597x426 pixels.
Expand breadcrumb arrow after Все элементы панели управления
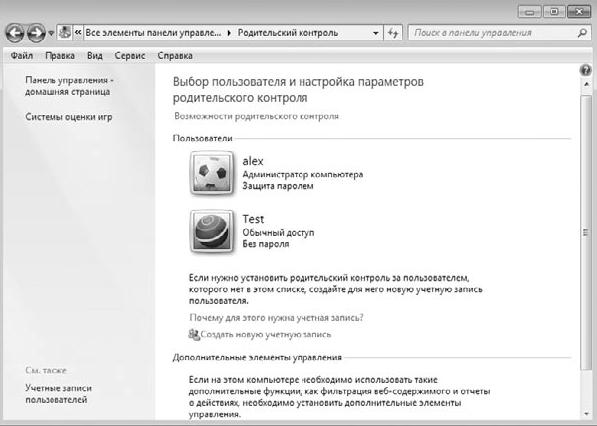pyautogui.click(x=229, y=33)
